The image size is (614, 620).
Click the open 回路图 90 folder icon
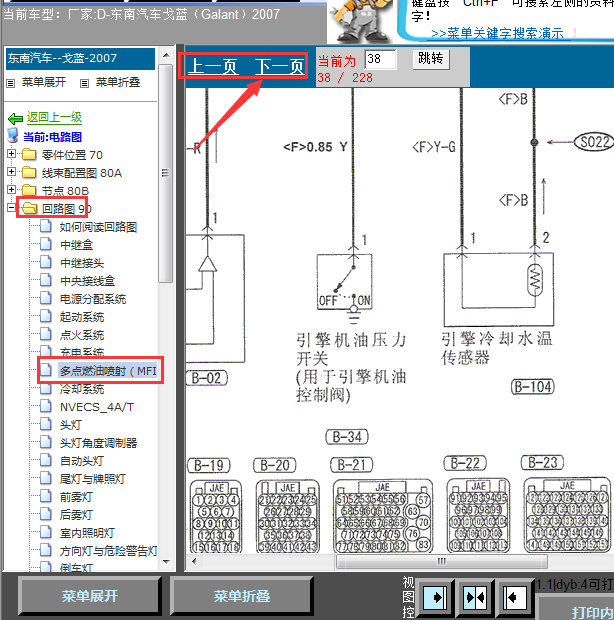[30, 208]
